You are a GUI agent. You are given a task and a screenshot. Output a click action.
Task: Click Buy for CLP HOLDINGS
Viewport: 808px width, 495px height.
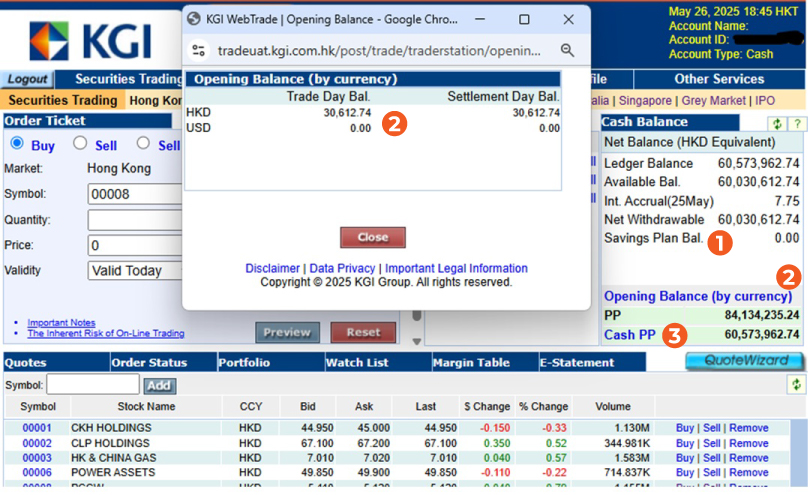(685, 443)
